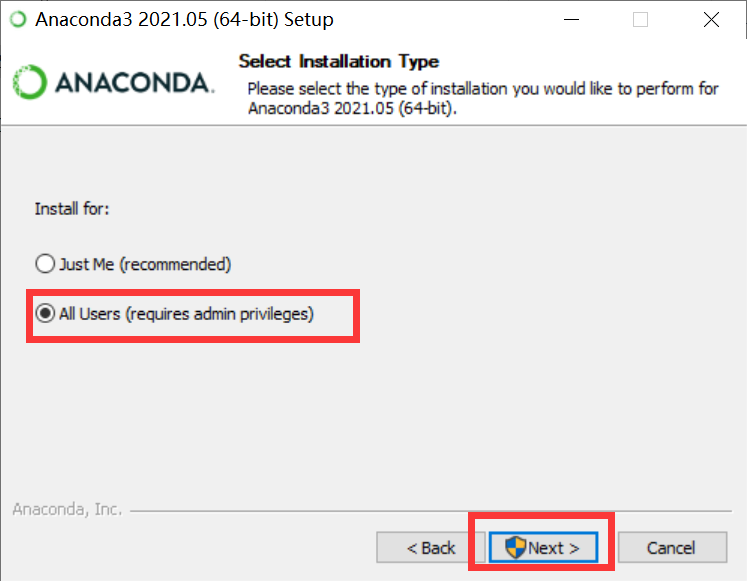Cancel the Anaconda installation

(x=672, y=548)
